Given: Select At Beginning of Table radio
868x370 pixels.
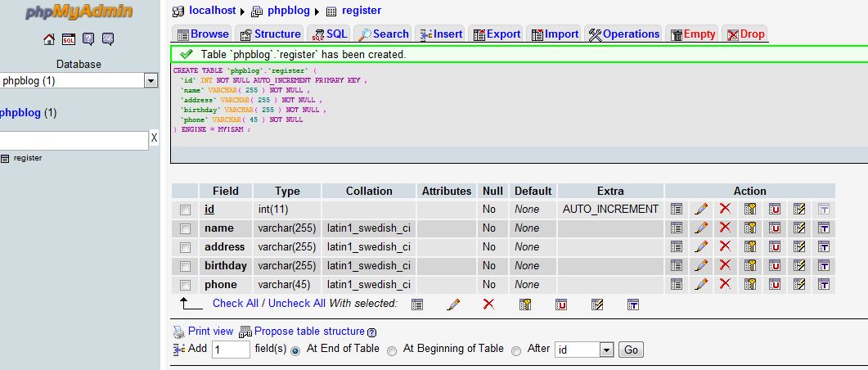Looking at the screenshot, I should (392, 350).
